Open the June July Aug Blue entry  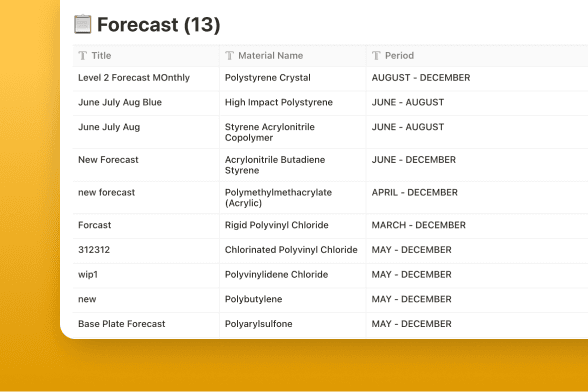click(120, 102)
